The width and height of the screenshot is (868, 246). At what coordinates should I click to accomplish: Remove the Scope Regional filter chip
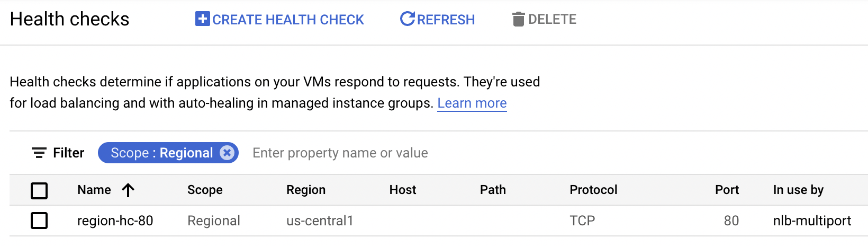pos(227,153)
